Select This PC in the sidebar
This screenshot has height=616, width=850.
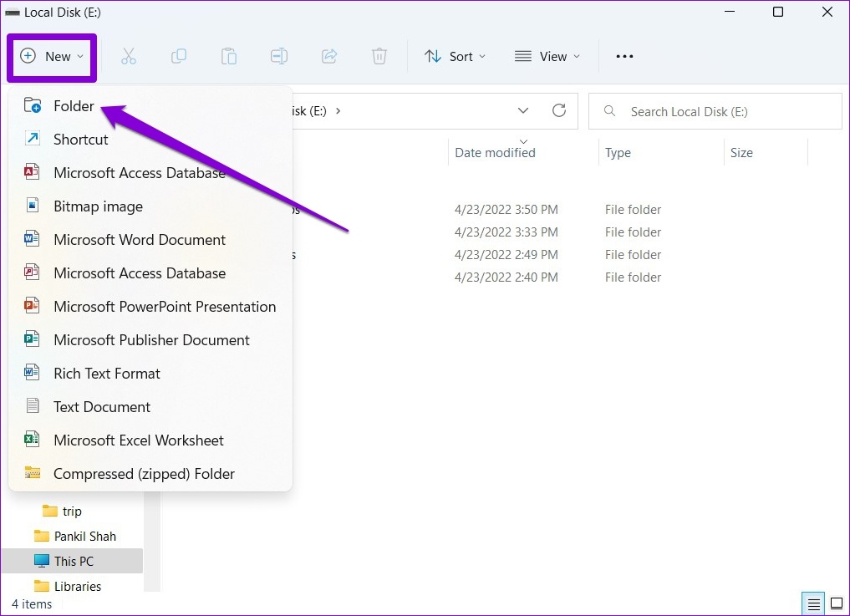click(75, 561)
